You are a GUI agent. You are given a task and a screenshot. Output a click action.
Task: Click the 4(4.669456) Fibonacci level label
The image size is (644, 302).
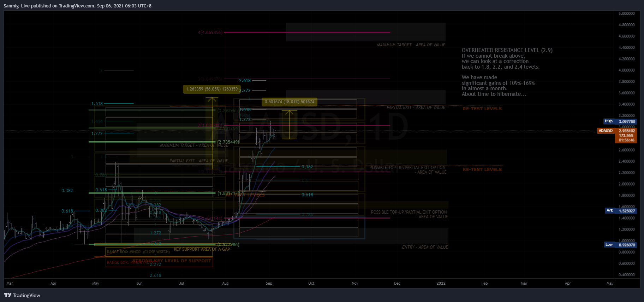coord(210,33)
